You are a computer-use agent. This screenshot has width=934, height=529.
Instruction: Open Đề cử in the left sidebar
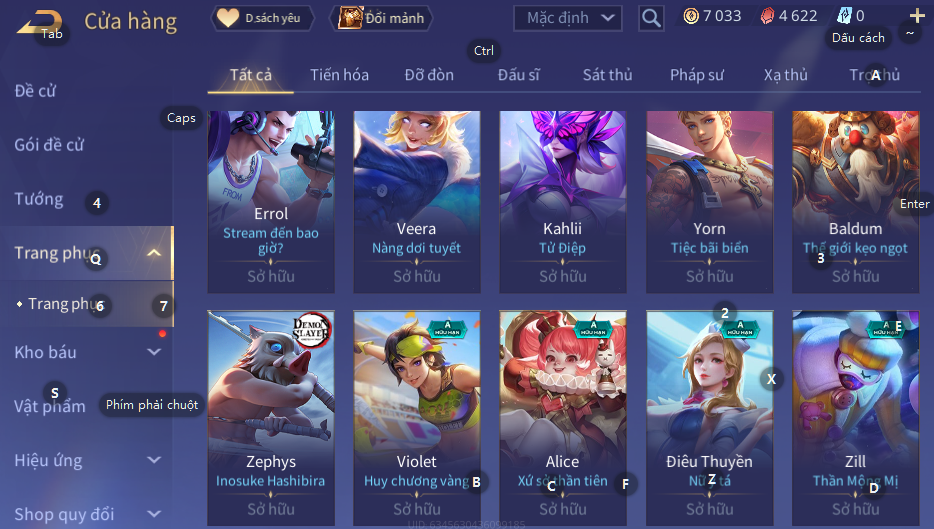pyautogui.click(x=35, y=91)
